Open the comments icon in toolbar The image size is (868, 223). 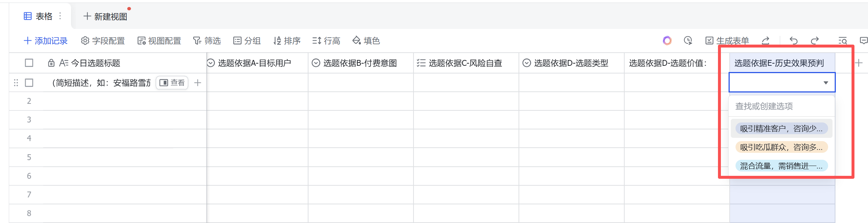[x=864, y=41]
